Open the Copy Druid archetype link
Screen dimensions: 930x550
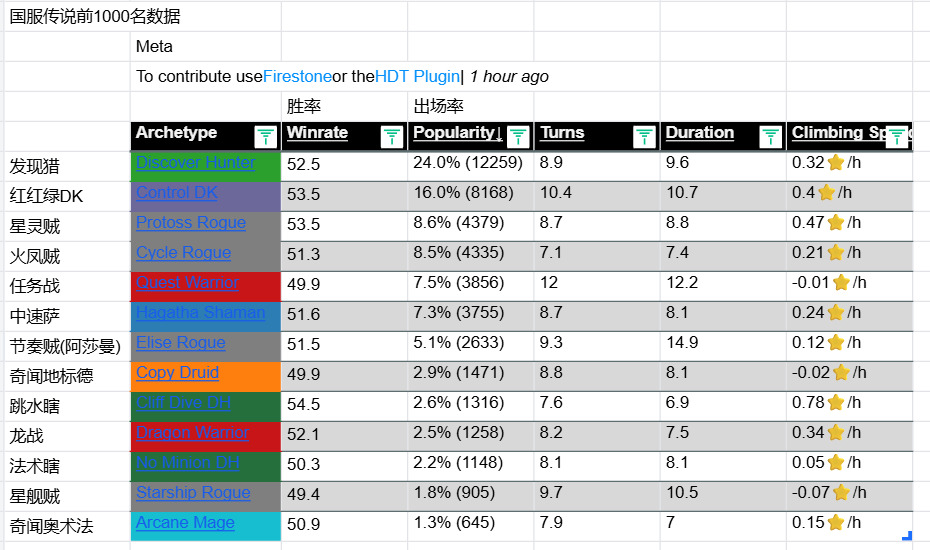177,373
